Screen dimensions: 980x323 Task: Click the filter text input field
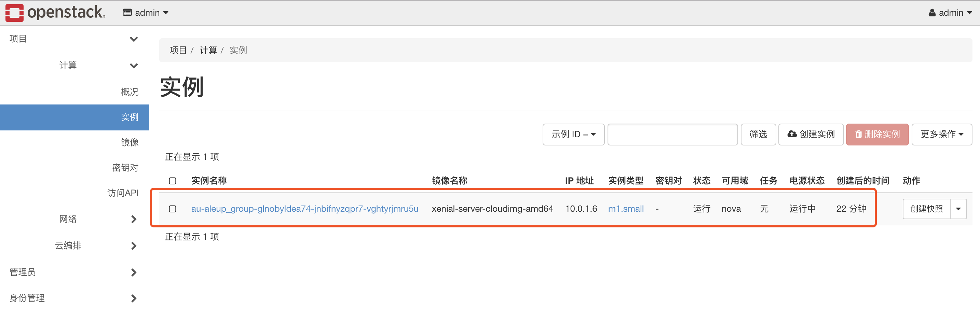point(672,135)
